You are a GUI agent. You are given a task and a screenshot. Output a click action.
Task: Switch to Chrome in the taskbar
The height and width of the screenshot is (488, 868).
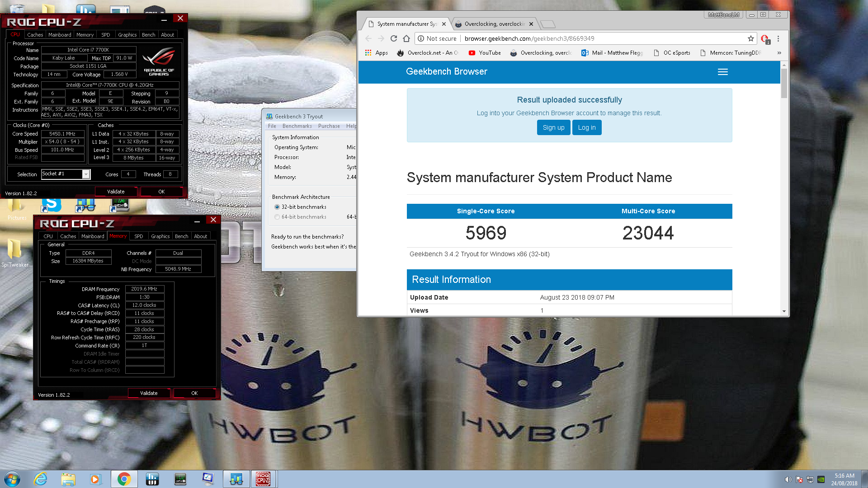coord(124,479)
